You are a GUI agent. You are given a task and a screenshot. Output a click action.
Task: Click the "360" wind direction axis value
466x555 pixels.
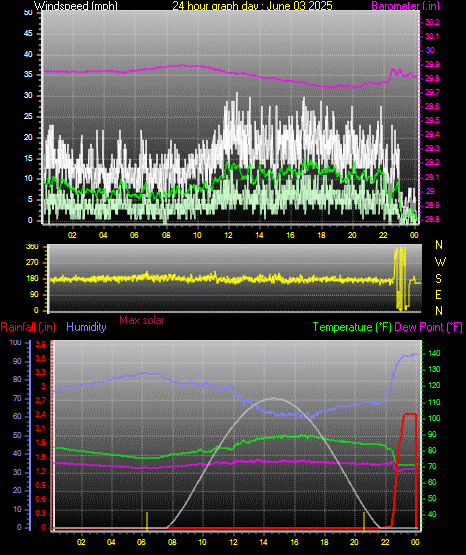coord(32,247)
